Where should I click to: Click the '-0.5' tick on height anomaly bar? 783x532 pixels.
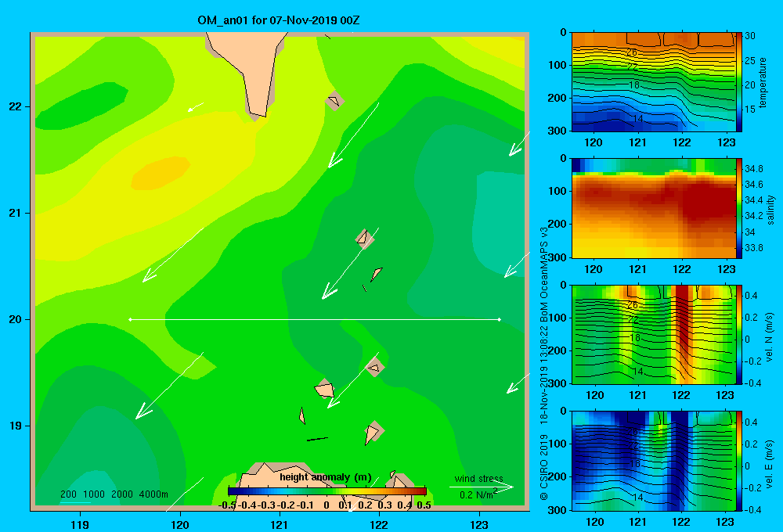[227, 505]
